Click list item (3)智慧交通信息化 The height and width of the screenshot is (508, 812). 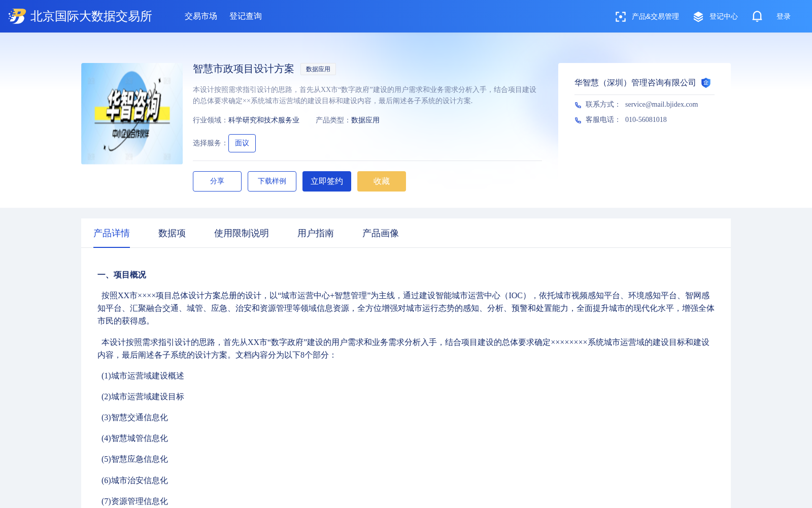(134, 418)
